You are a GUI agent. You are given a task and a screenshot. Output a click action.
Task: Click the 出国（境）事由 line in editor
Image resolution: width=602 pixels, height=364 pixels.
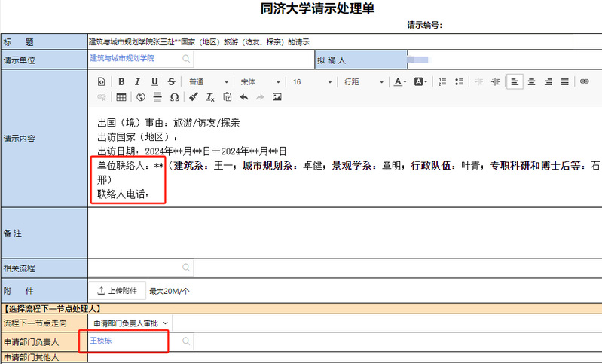tap(169, 123)
